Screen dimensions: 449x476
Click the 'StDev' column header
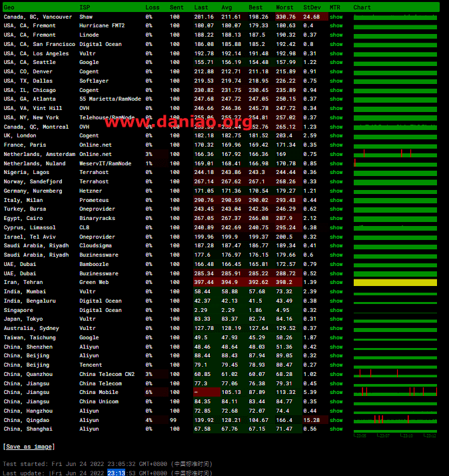click(x=312, y=7)
